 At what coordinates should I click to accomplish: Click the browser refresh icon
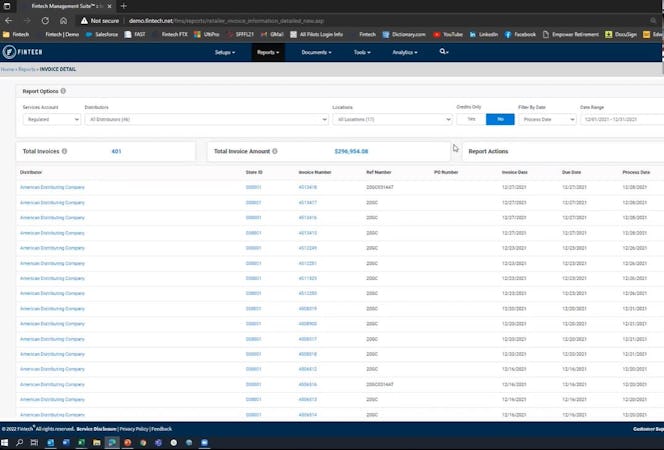45,21
